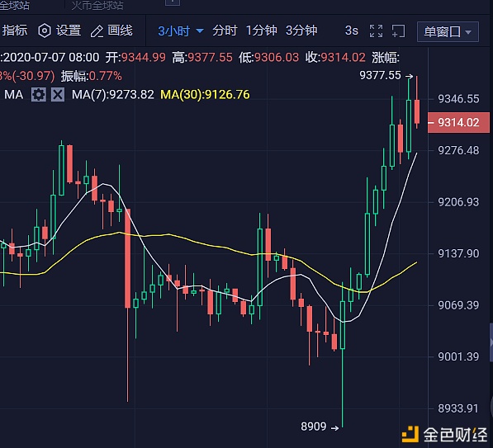Screen dimensions: 493x448
Task: Select the 3分钟 interval
Action: pyautogui.click(x=301, y=31)
